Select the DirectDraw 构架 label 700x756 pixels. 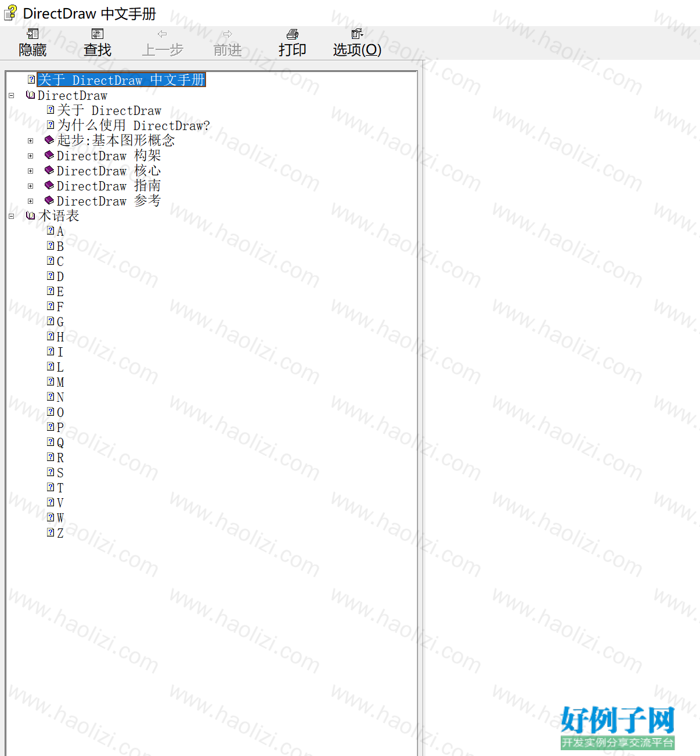(x=109, y=156)
